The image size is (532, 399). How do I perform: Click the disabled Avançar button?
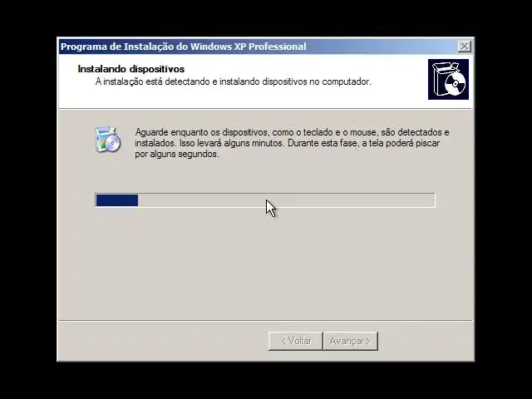point(351,341)
